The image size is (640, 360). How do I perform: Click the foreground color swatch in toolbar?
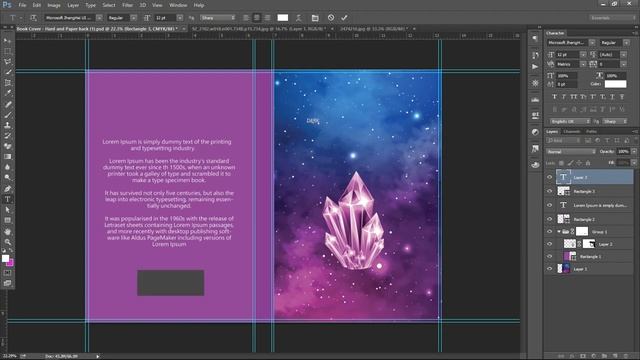click(x=5, y=258)
